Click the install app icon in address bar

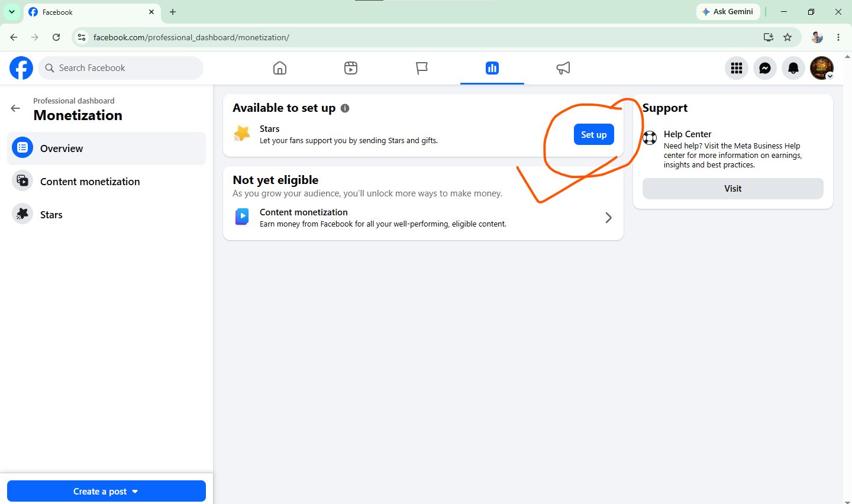[x=769, y=37]
